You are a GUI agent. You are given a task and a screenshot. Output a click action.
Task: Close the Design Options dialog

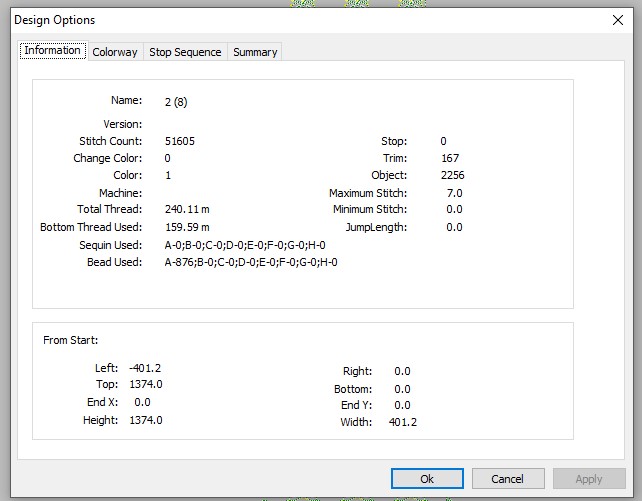coord(617,20)
